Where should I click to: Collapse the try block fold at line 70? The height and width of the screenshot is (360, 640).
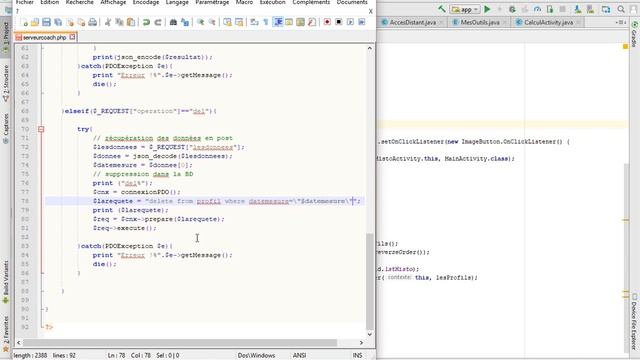pyautogui.click(x=41, y=129)
